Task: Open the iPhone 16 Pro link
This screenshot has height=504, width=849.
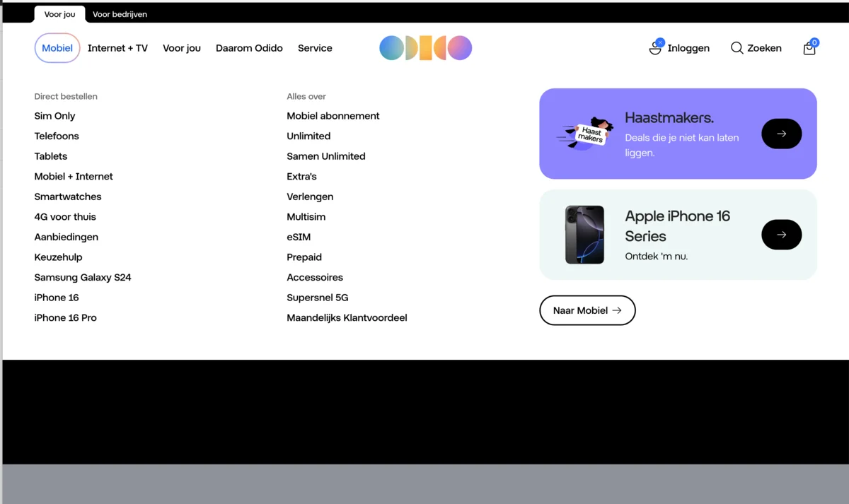Action: 66,317
